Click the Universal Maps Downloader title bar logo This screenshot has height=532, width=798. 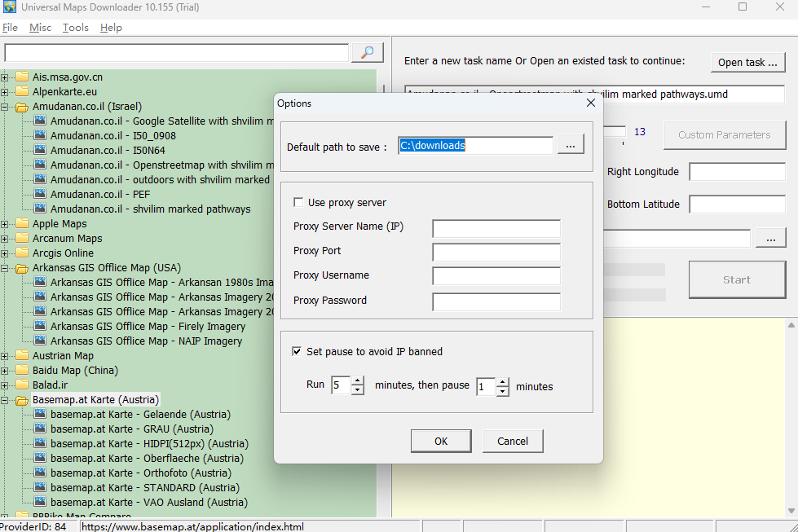point(11,7)
